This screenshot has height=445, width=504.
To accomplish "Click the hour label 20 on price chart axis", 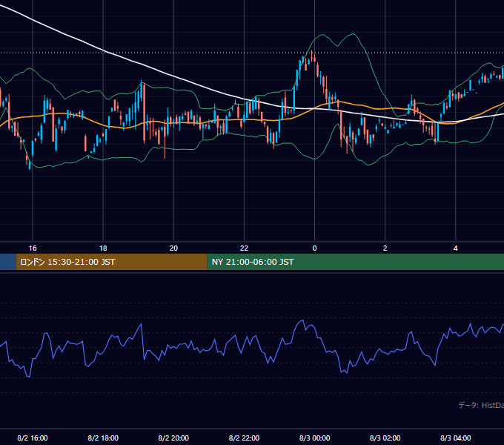I will (173, 248).
